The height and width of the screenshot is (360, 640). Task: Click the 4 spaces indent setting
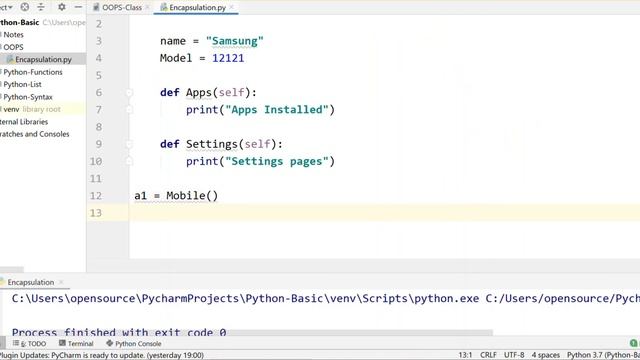click(545, 355)
